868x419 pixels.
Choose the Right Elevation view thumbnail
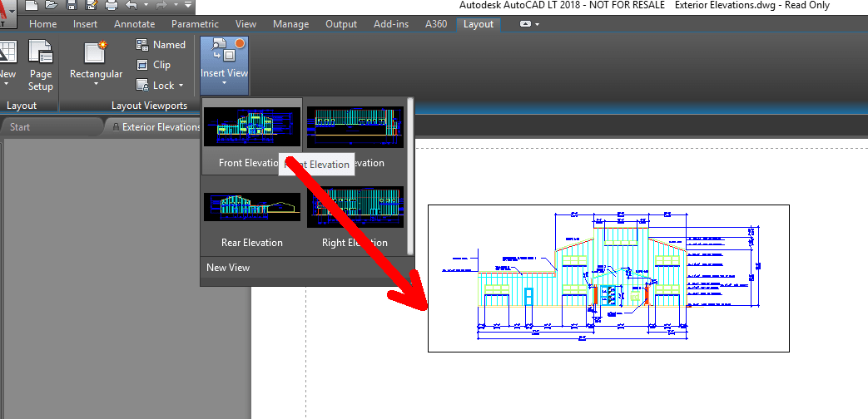[355, 207]
